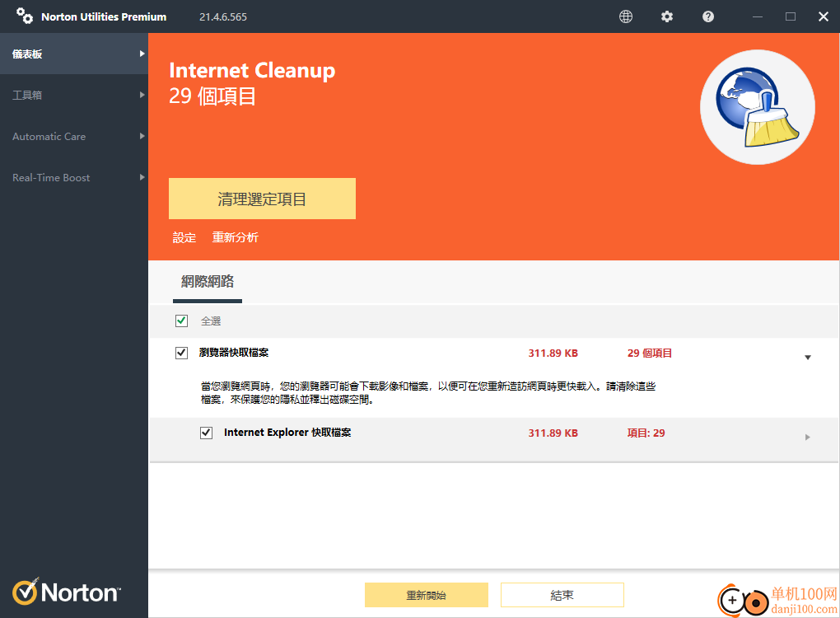Click the 311.89 KB size of 瀏覽器快取檔案

[x=553, y=353]
